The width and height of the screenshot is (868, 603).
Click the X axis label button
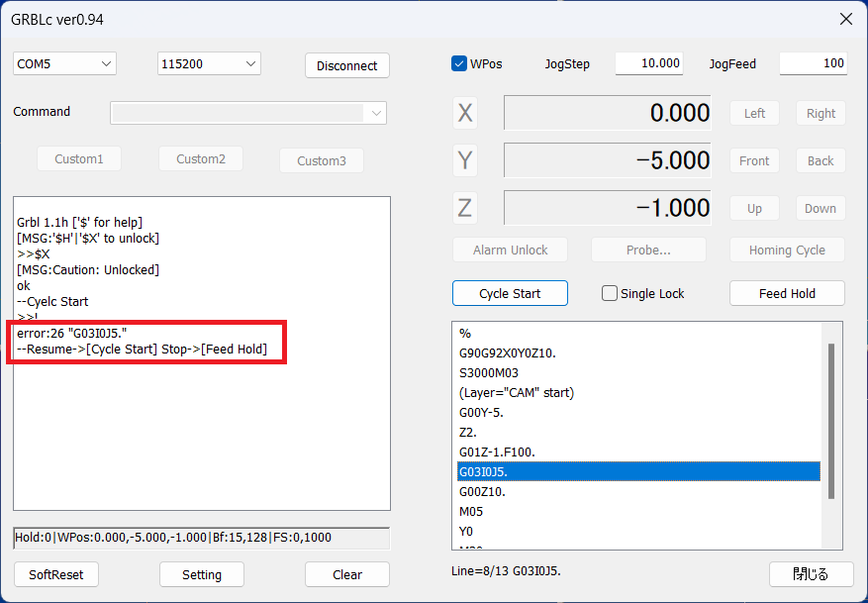(465, 114)
